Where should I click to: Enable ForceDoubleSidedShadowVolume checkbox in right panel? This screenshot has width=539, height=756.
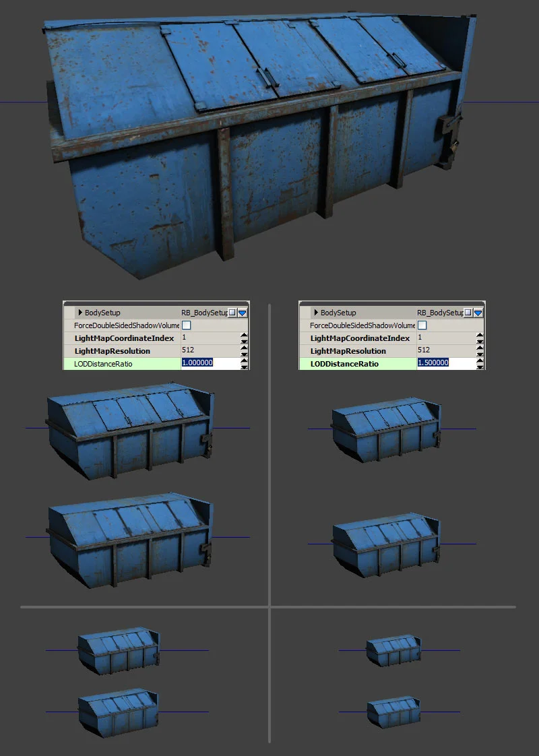tap(422, 325)
